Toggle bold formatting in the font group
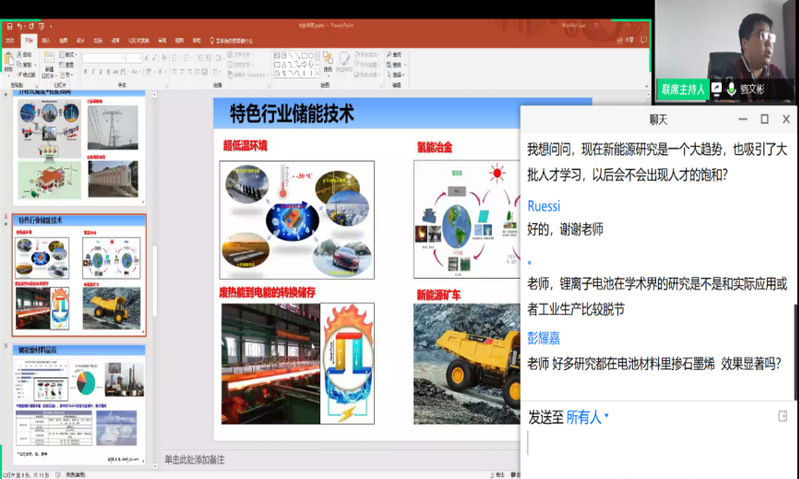Viewport: 799px width, 479px height. point(86,73)
